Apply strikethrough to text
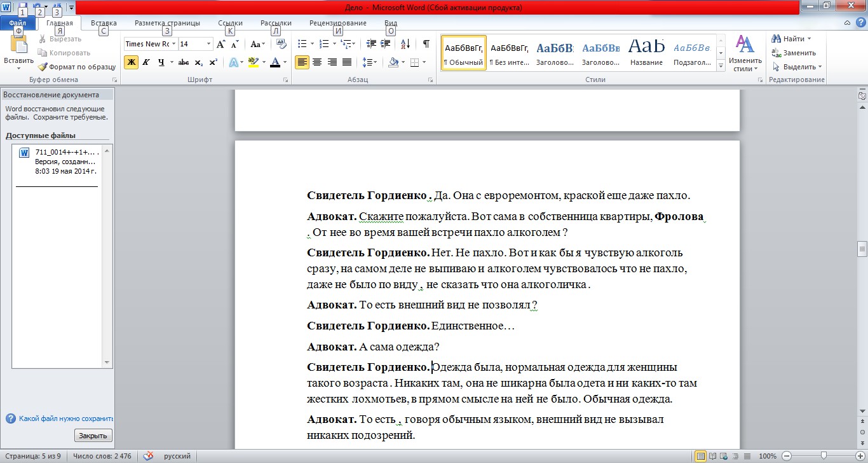 184,62
